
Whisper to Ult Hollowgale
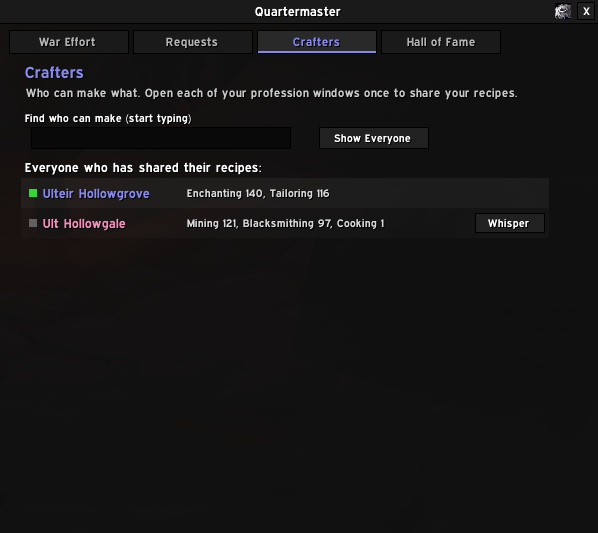[510, 223]
